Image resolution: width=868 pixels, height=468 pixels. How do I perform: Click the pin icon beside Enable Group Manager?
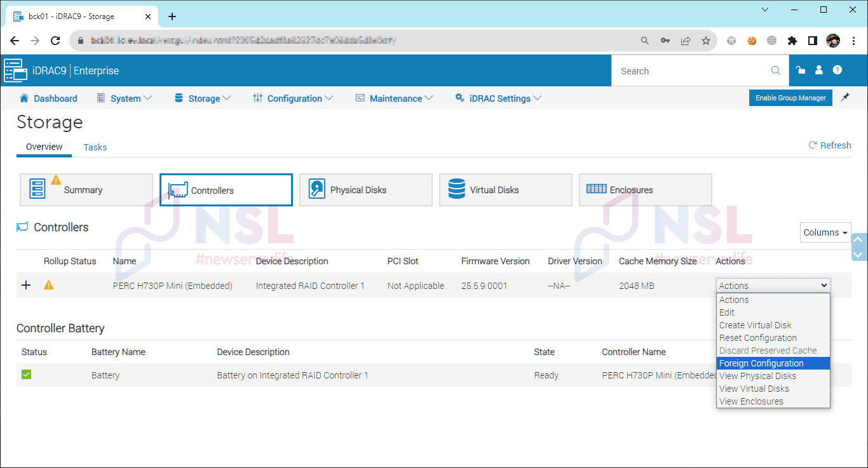844,98
